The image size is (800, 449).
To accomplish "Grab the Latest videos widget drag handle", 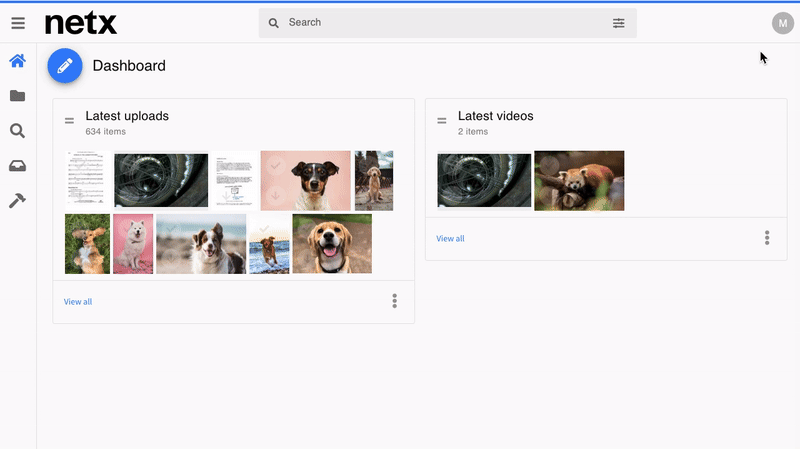I will 442,121.
